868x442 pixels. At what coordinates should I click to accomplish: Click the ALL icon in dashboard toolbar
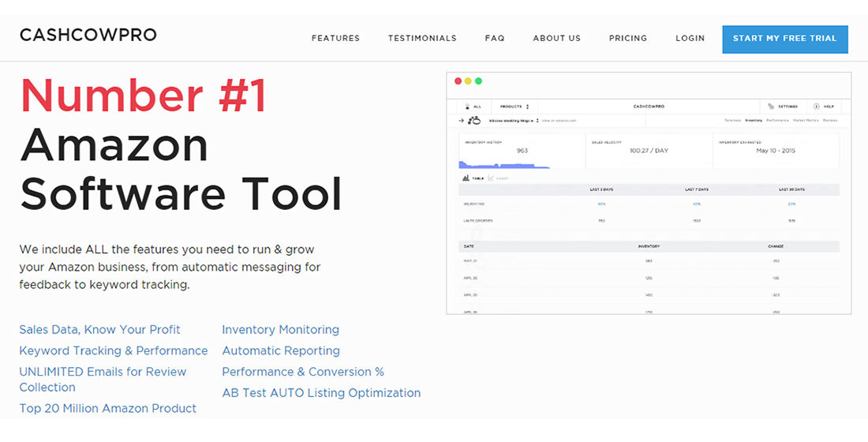point(468,107)
